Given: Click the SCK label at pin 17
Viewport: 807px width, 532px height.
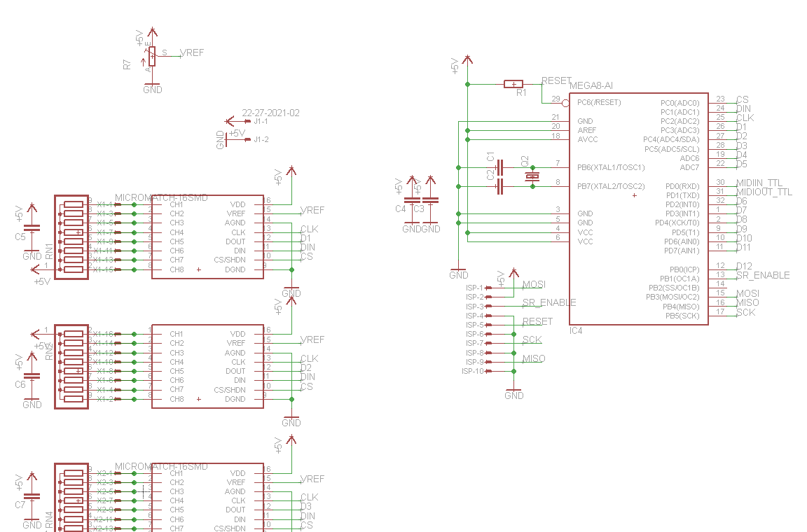Looking at the screenshot, I should pos(746,312).
